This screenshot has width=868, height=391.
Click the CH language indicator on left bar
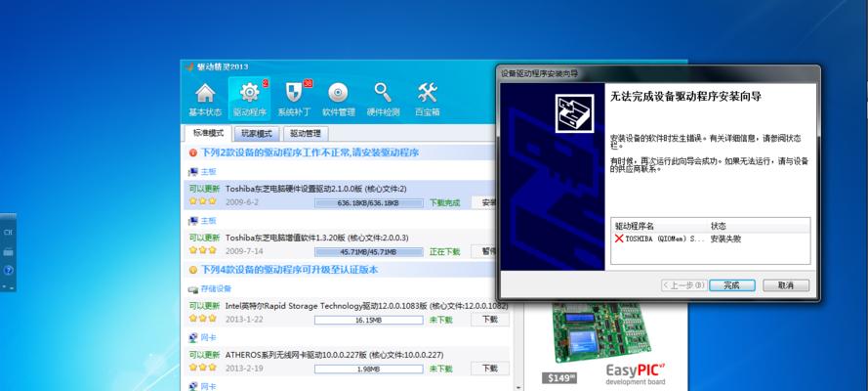tap(9, 232)
